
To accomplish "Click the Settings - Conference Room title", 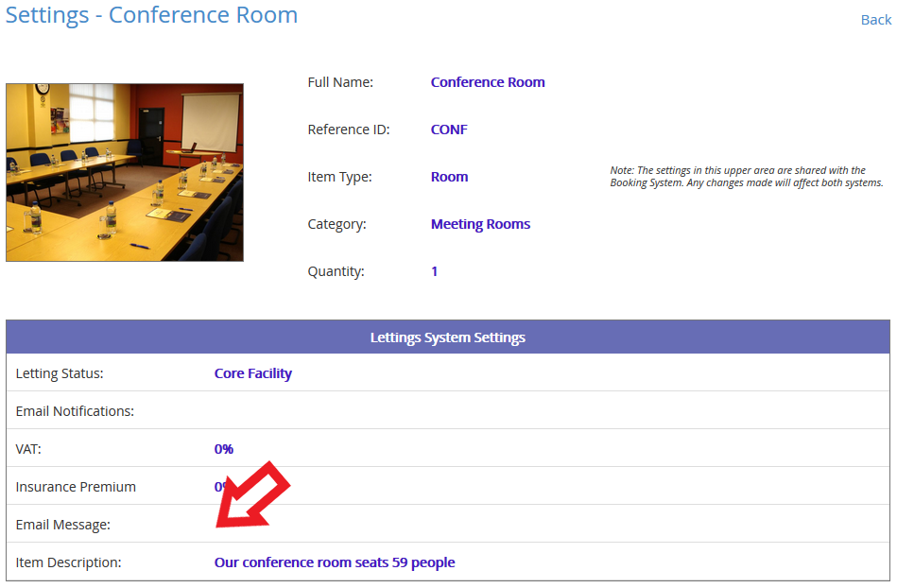I will tap(151, 15).
